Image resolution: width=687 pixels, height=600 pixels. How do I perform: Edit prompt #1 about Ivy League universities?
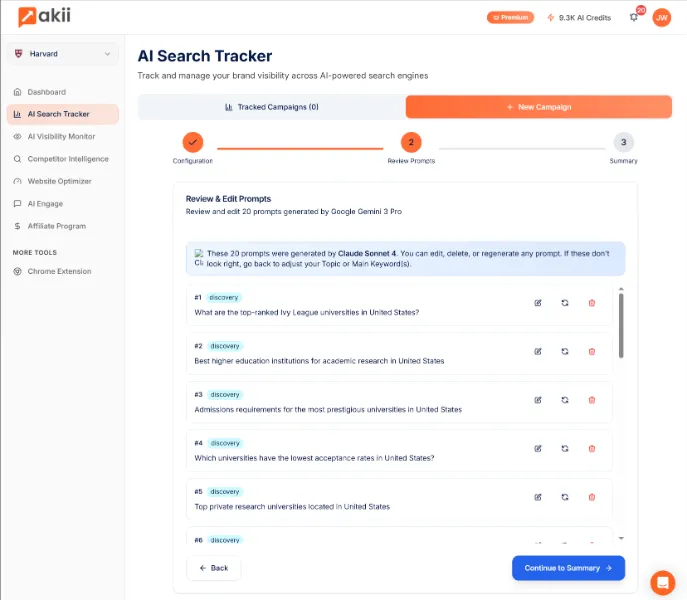tap(538, 303)
